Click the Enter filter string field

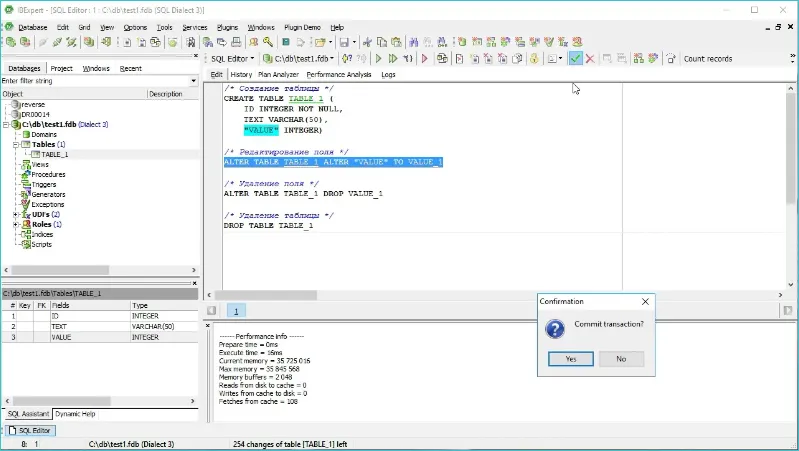(x=95, y=81)
